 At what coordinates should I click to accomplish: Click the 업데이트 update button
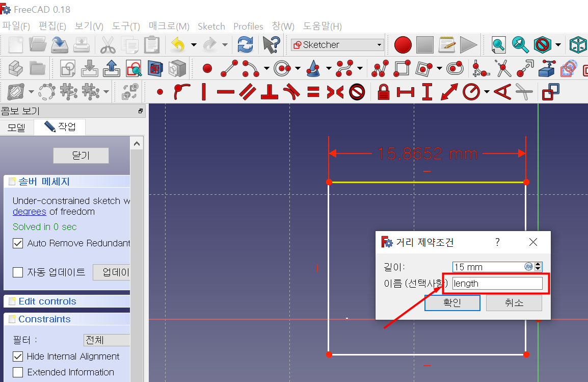(112, 272)
